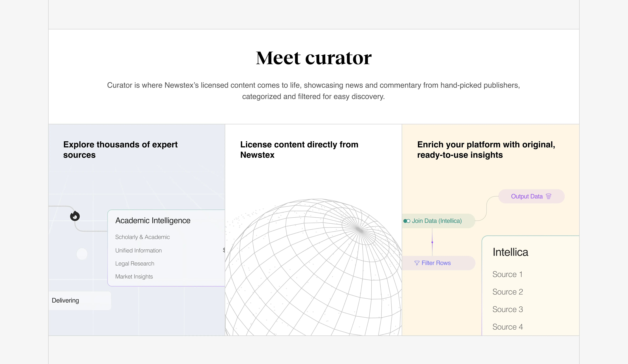Screen dimensions: 628x364
Task: Click the flame icon on the connector line
Action: click(x=75, y=216)
